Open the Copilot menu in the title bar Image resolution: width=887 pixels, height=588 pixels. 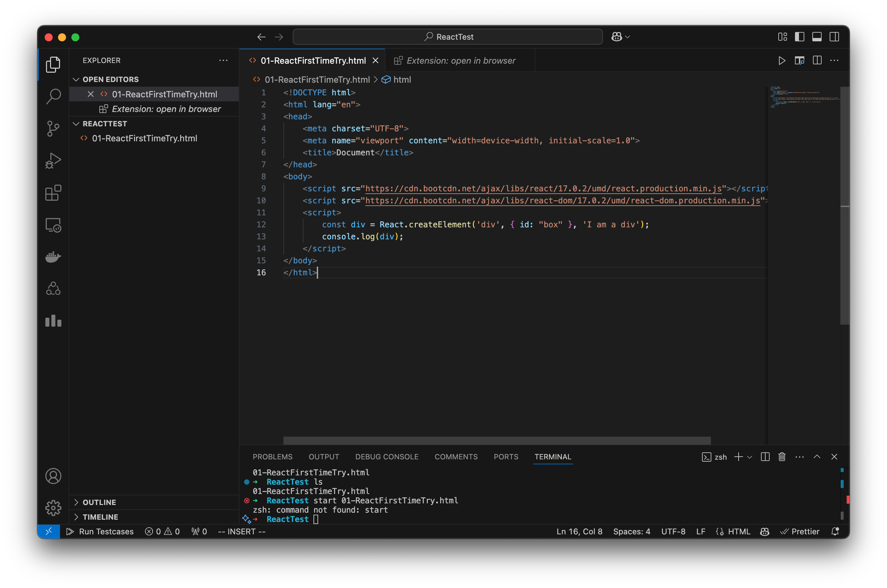620,36
